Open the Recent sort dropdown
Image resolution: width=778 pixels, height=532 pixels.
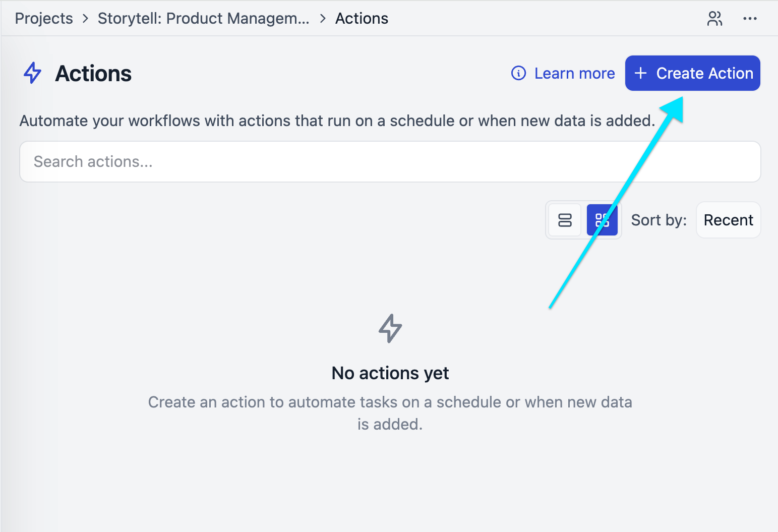(728, 220)
